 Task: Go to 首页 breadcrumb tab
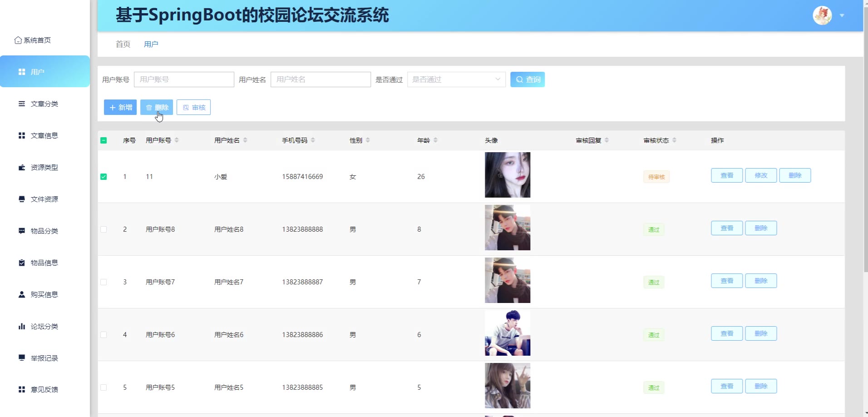pyautogui.click(x=123, y=44)
